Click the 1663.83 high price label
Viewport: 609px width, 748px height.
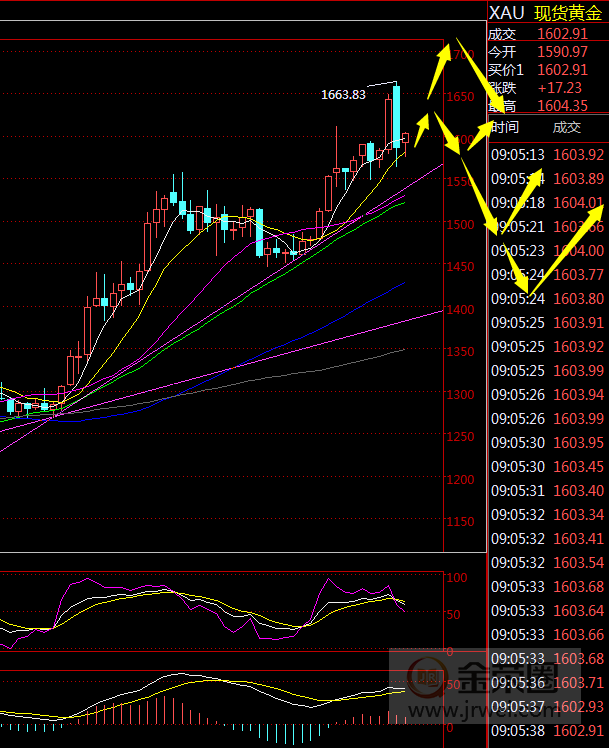[343, 94]
